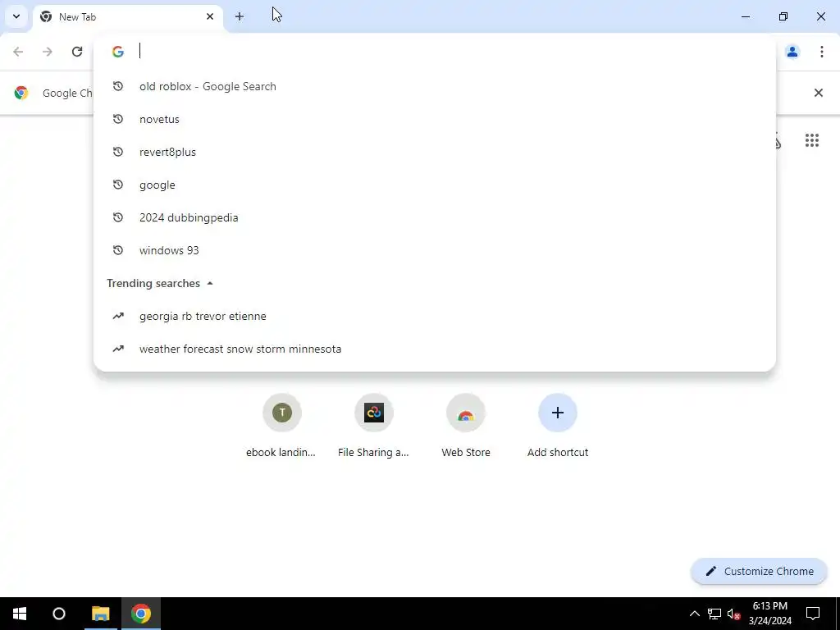Open Chrome's three-dot menu
Screen dimensions: 840x630
(822, 52)
